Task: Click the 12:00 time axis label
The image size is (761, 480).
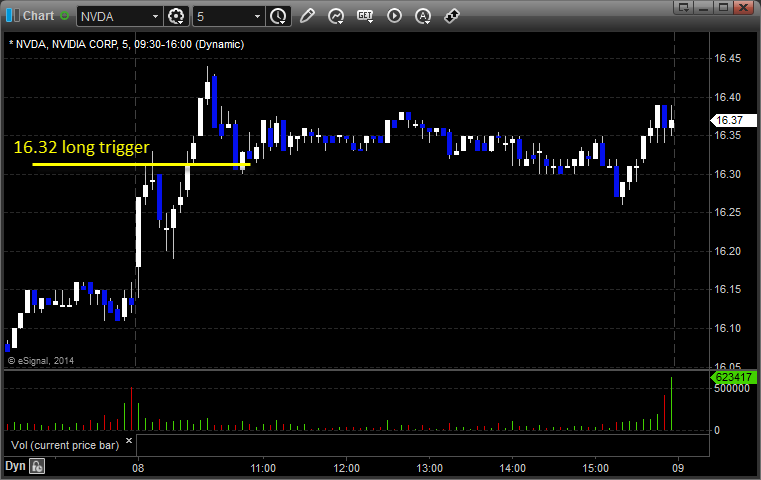Action: pos(347,468)
